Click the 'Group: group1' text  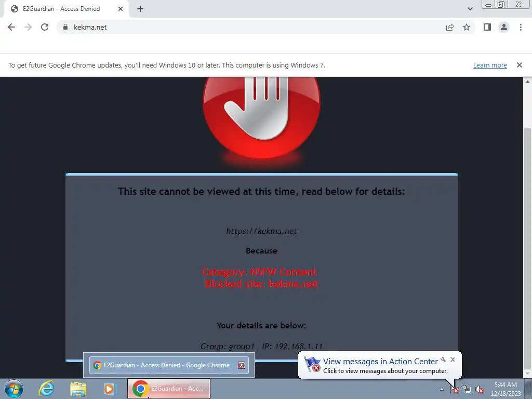click(228, 347)
